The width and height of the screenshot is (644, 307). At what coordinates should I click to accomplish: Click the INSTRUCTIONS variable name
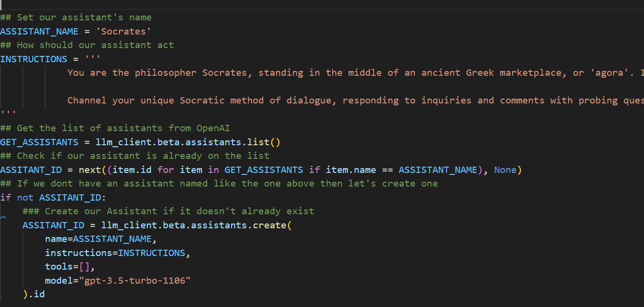[34, 59]
